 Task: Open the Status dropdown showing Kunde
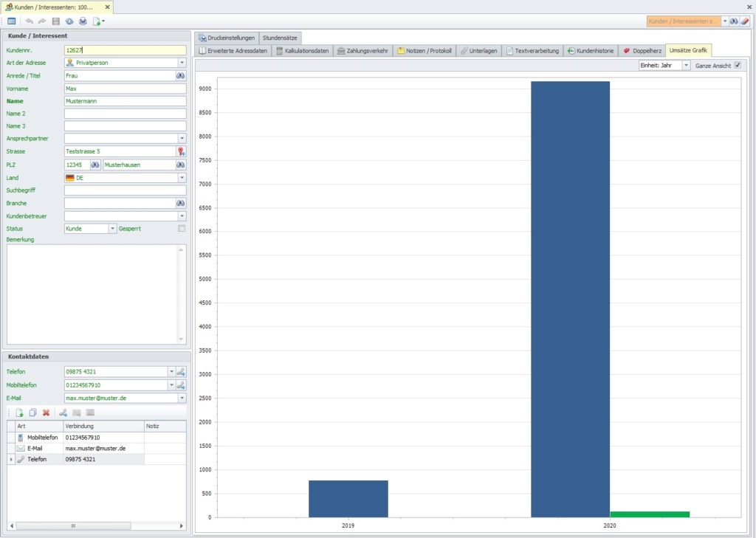point(112,229)
